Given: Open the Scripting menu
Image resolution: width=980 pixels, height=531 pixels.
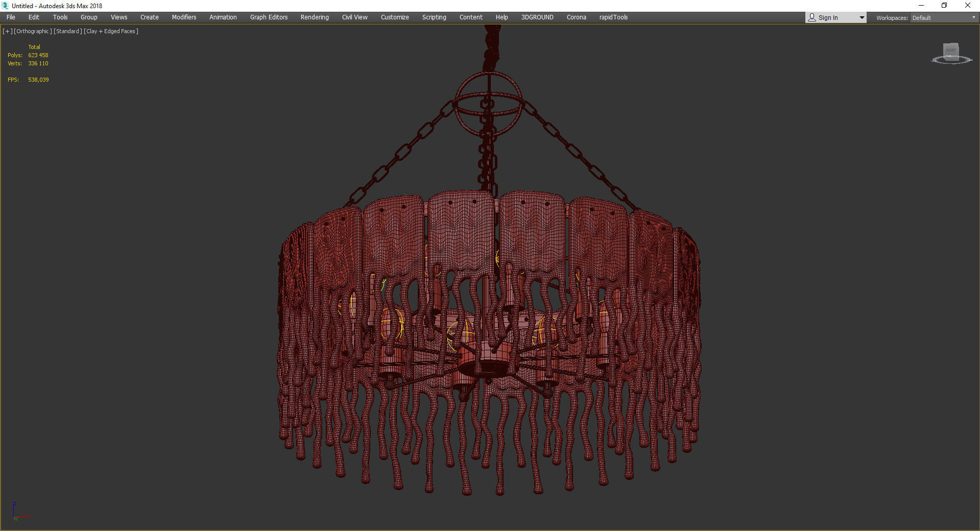Looking at the screenshot, I should click(x=434, y=17).
